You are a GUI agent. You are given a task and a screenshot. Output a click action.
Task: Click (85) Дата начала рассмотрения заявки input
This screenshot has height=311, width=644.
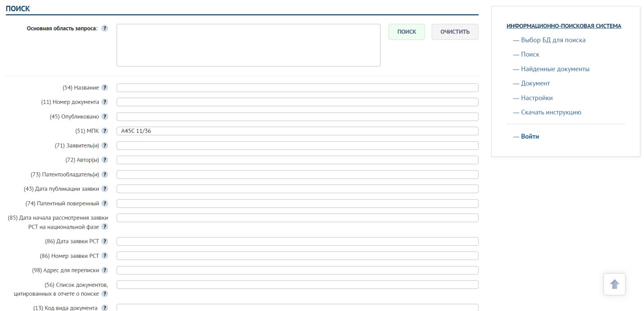pyautogui.click(x=297, y=218)
